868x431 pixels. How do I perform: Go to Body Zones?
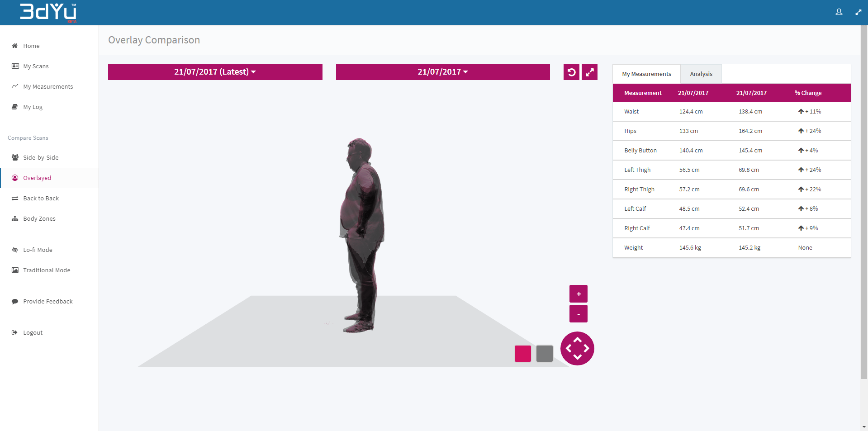[x=39, y=219]
